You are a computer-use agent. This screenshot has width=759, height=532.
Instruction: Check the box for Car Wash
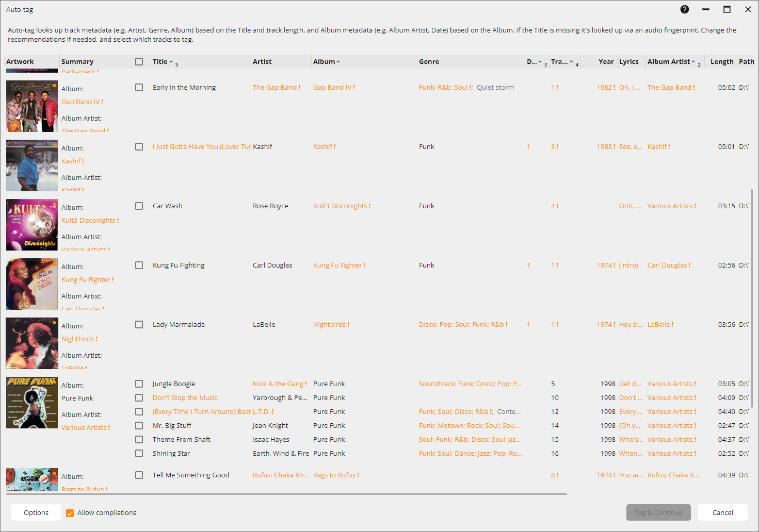pos(139,206)
